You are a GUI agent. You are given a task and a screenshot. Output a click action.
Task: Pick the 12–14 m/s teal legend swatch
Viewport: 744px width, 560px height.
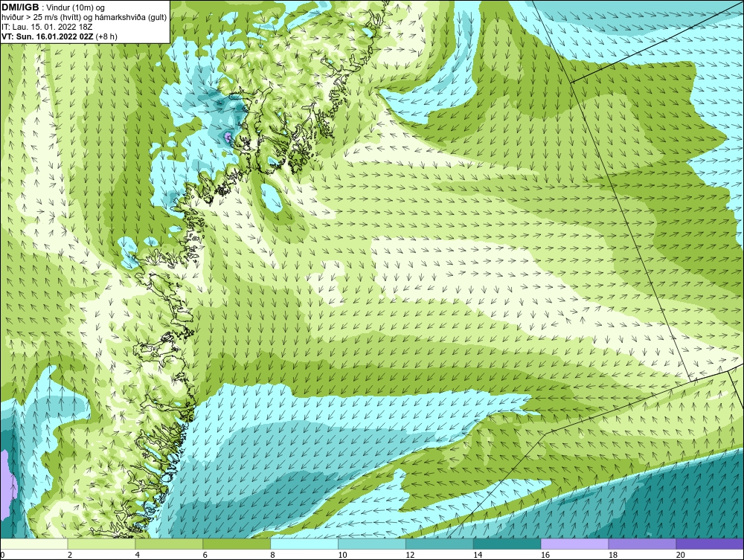[440, 544]
